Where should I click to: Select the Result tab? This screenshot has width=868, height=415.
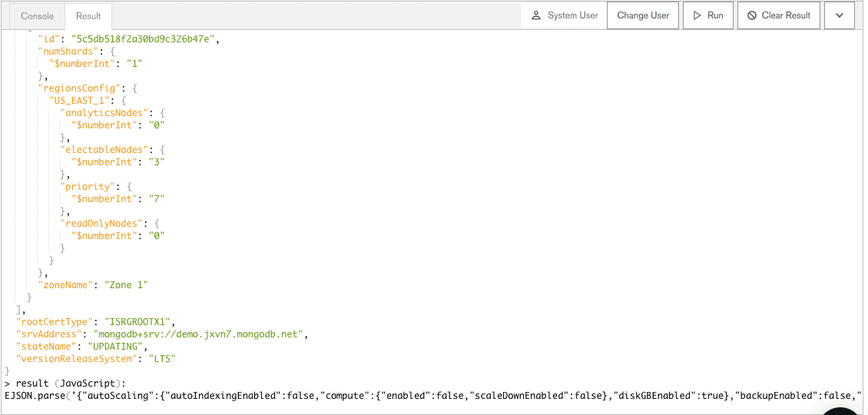tap(88, 16)
